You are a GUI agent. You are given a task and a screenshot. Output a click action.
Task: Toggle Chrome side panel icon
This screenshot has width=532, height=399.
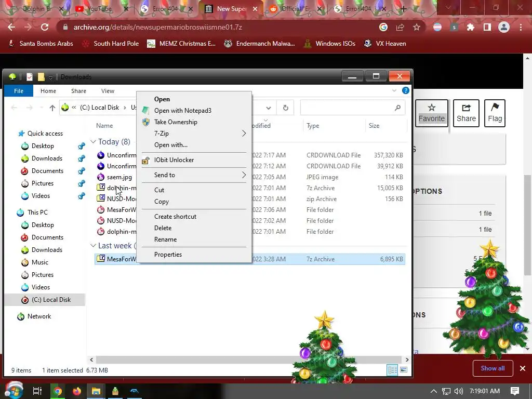(487, 27)
